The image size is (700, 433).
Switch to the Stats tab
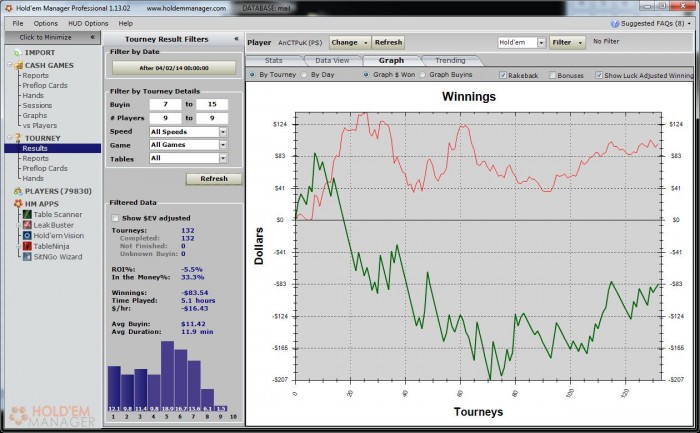click(273, 60)
